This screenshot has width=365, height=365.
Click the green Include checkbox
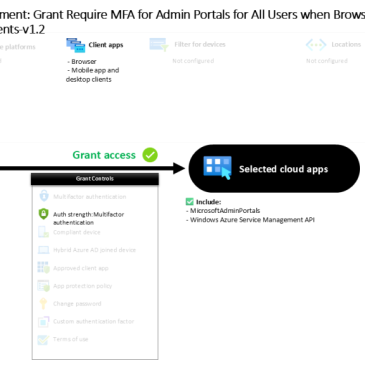coord(189,201)
